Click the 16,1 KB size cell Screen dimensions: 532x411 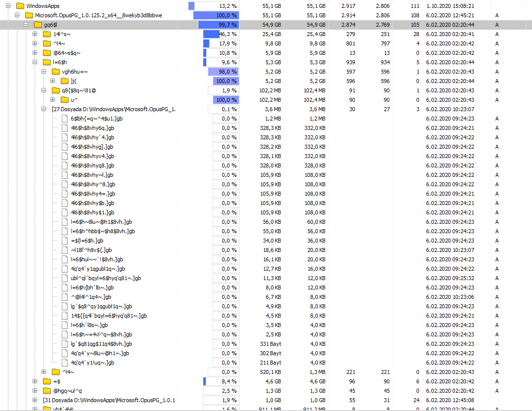(272, 259)
